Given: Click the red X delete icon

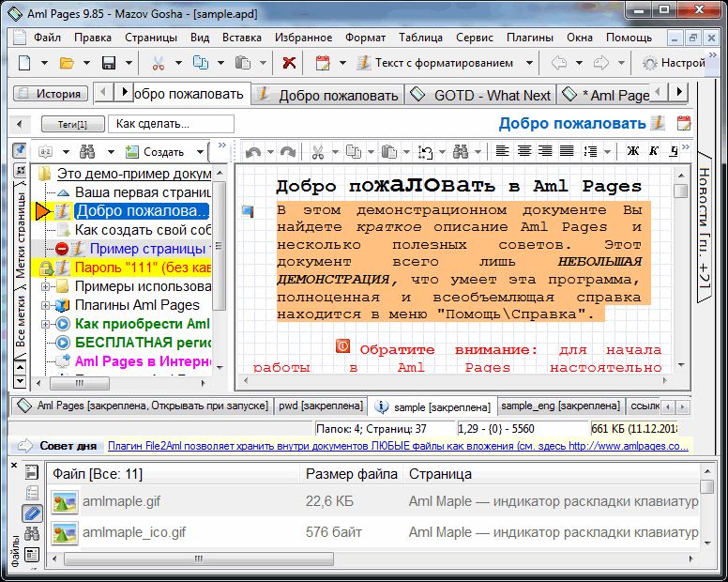Looking at the screenshot, I should pos(289,63).
